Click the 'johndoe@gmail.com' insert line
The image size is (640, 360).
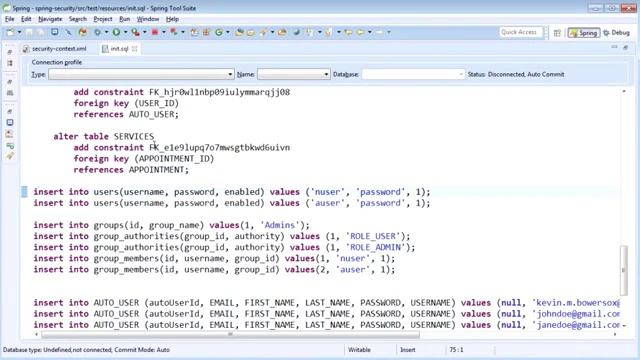(x=327, y=314)
